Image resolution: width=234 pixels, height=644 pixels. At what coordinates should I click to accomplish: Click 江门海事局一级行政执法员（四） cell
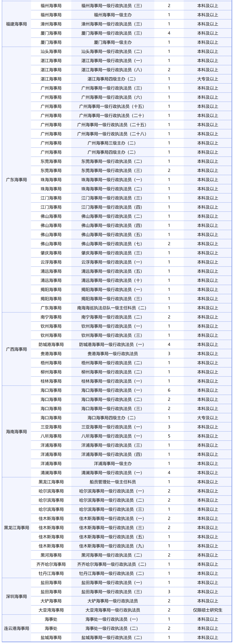[x=113, y=207]
